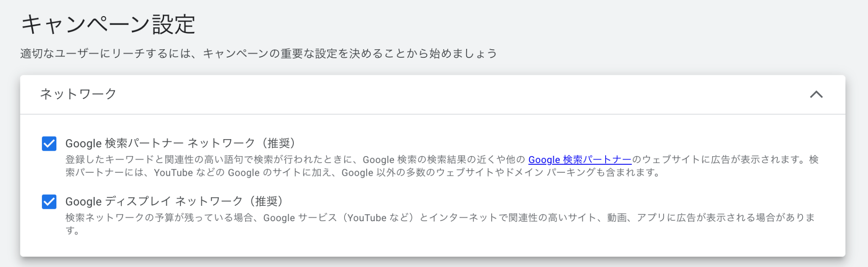The image size is (868, 267).
Task: Uncheck the Google ディスプレイ ネットワーク checkbox
Action: pos(49,202)
